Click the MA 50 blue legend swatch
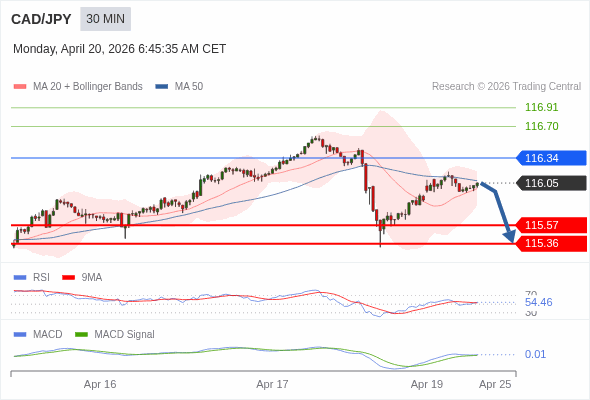 click(162, 87)
